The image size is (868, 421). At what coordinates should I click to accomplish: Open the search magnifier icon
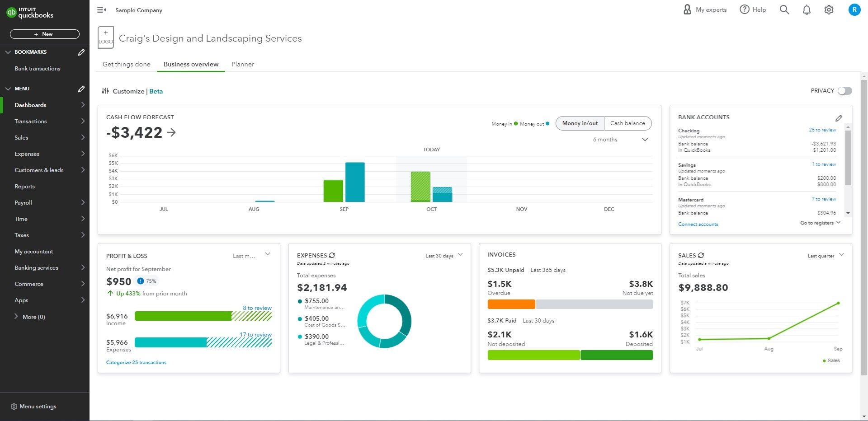click(x=784, y=10)
